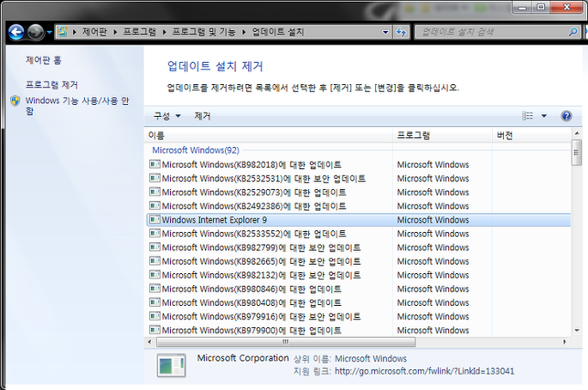This screenshot has width=588, height=390.
Task: Select the KB2529073 update row
Action: pos(358,192)
